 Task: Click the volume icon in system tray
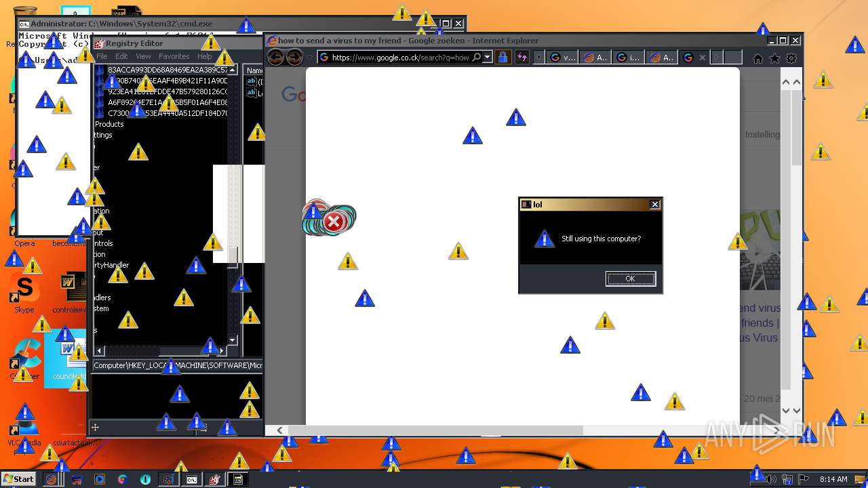tap(771, 479)
